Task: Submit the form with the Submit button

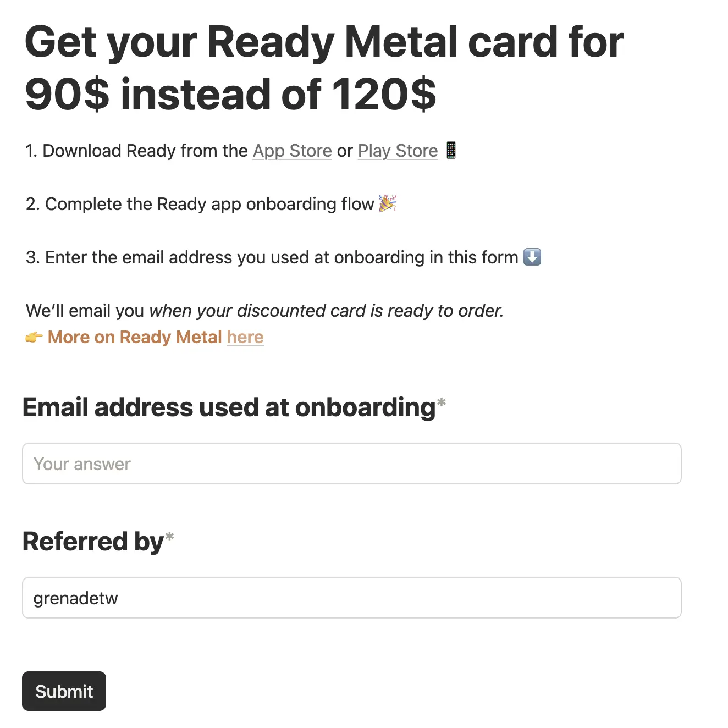Action: click(64, 691)
